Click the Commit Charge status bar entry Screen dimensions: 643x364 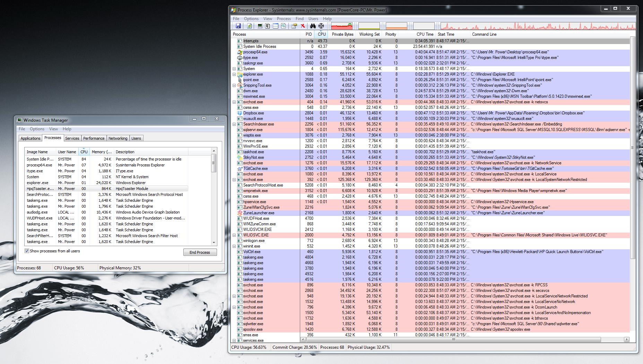tap(295, 347)
